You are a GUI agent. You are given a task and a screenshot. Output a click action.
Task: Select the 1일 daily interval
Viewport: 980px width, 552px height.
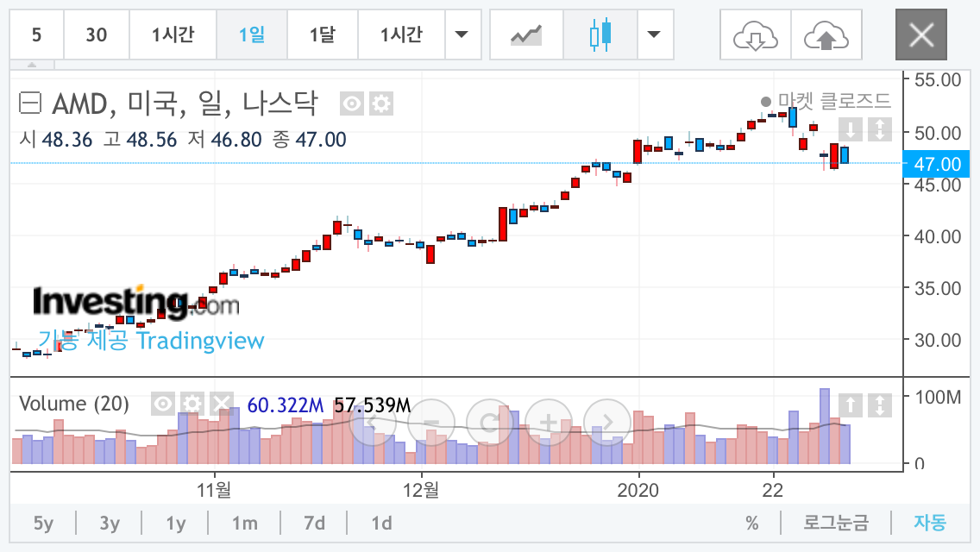tap(252, 34)
